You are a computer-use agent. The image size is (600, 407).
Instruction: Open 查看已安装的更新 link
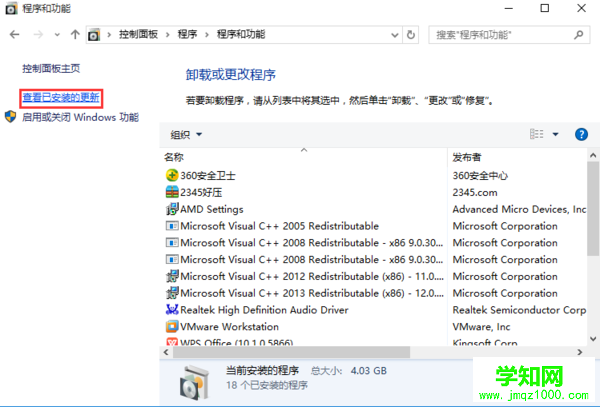[61, 98]
